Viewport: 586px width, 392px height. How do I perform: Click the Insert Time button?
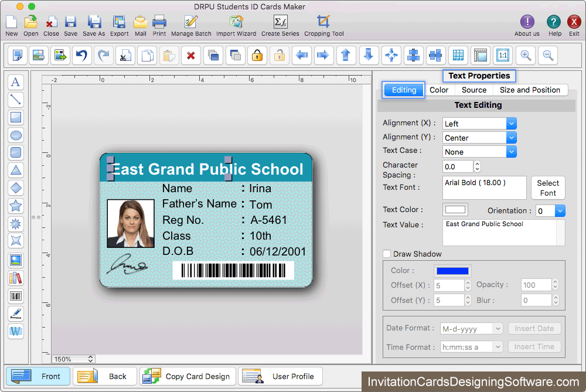pyautogui.click(x=534, y=346)
